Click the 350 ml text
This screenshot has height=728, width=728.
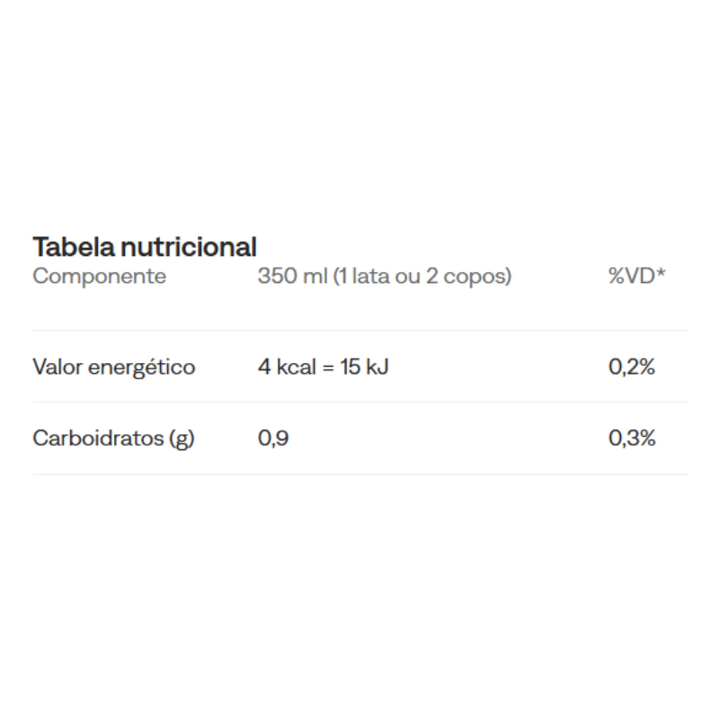coord(293,276)
